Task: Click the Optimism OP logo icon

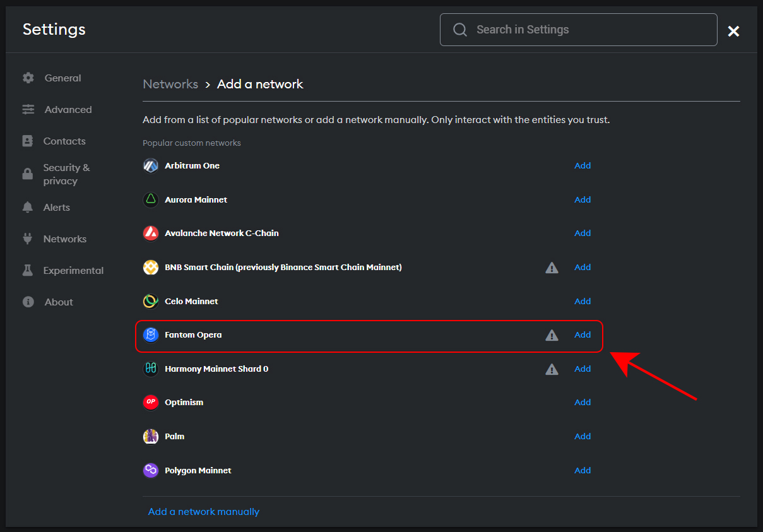Action: coord(150,403)
